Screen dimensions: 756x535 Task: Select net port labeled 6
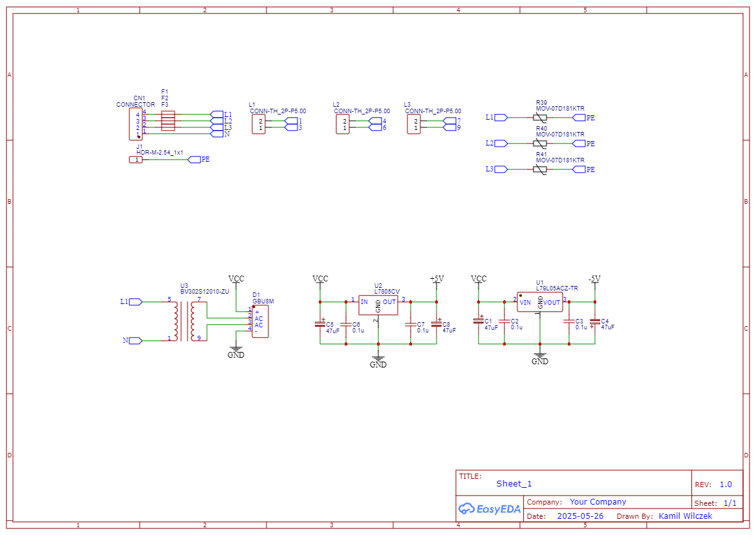tap(375, 127)
